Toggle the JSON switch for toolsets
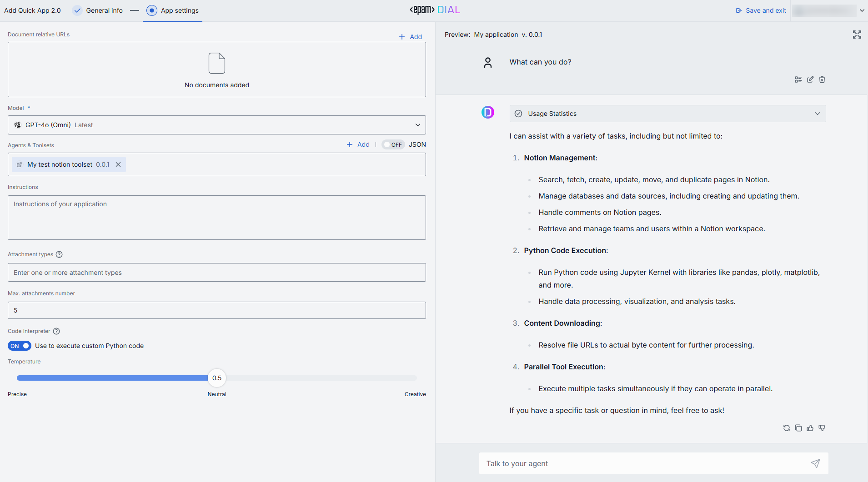 [x=393, y=145]
